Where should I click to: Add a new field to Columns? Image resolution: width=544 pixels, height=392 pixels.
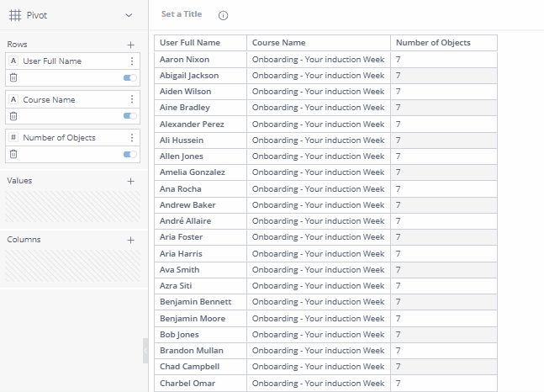click(x=131, y=240)
